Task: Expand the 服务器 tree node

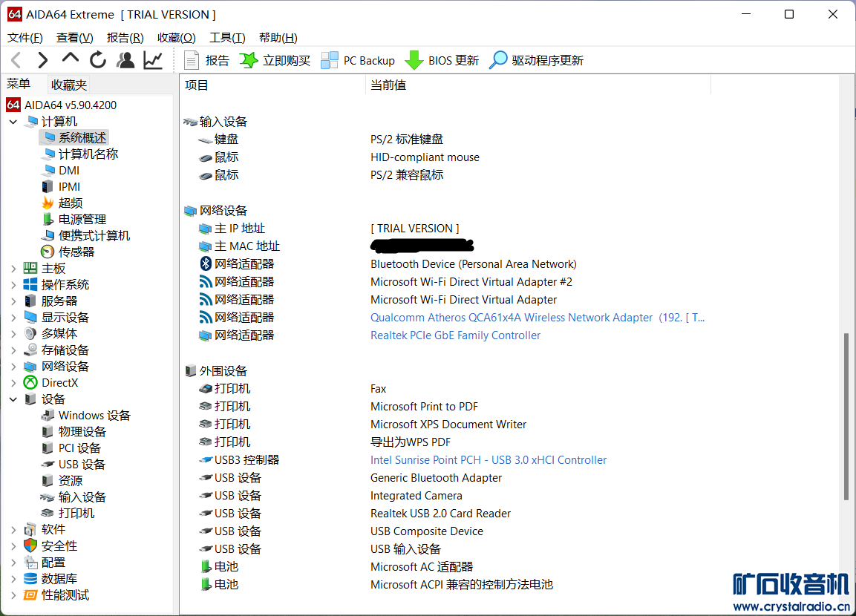Action: click(x=13, y=301)
